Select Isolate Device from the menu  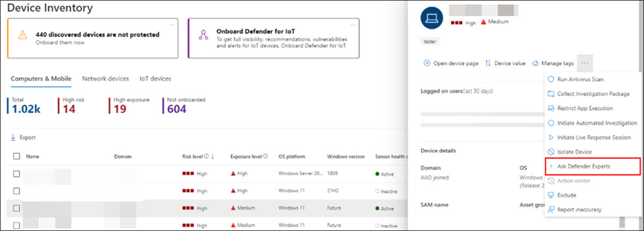click(x=592, y=152)
